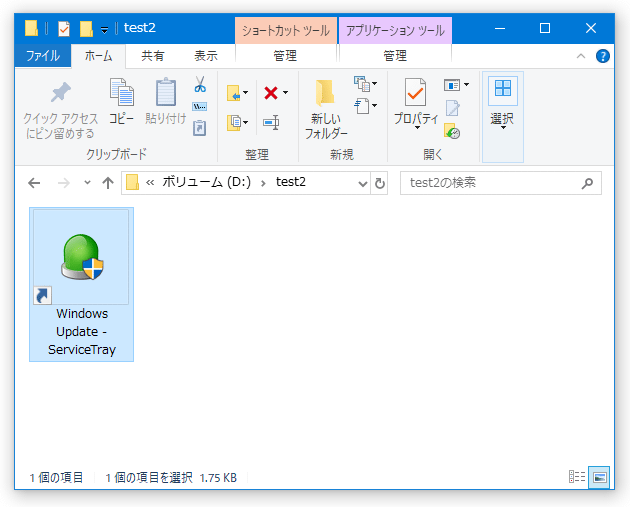Customize Quick Access Toolbar dropdown
Screen dimensions: 630x507
[x=104, y=30]
